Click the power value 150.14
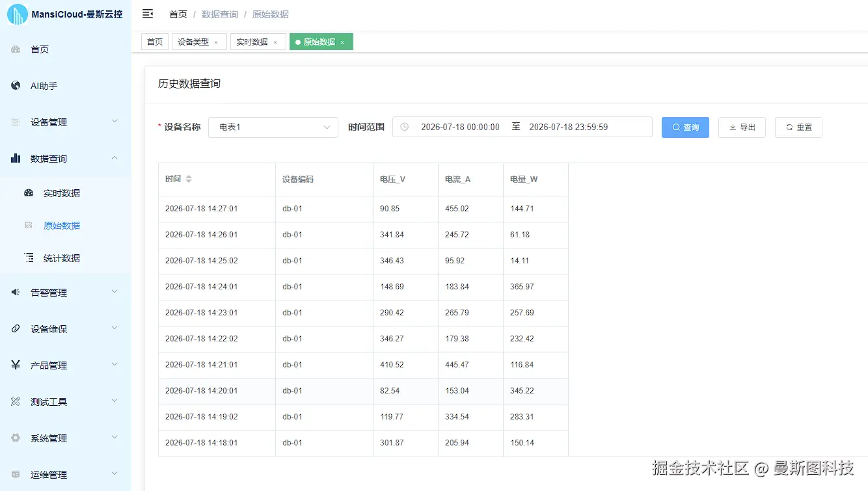Image resolution: width=868 pixels, height=491 pixels. coord(522,443)
